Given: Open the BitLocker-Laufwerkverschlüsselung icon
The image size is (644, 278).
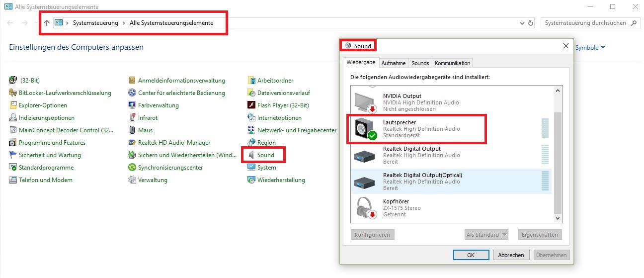Looking at the screenshot, I should [13, 93].
